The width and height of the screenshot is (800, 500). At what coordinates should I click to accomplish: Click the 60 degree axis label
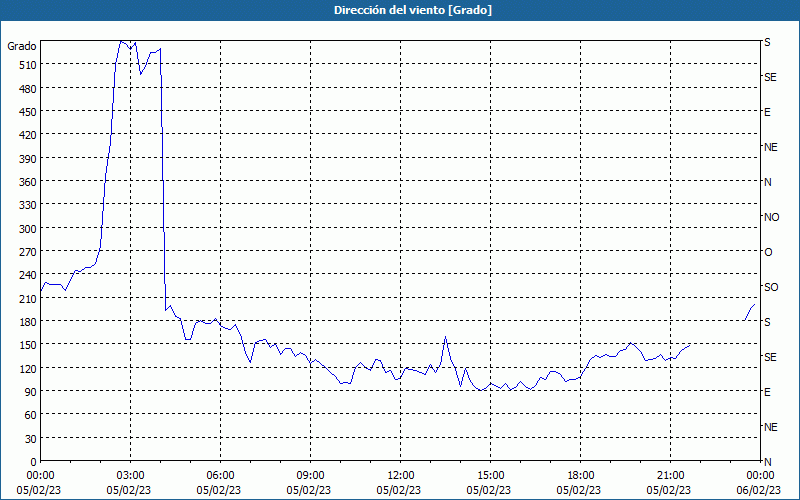(x=31, y=415)
